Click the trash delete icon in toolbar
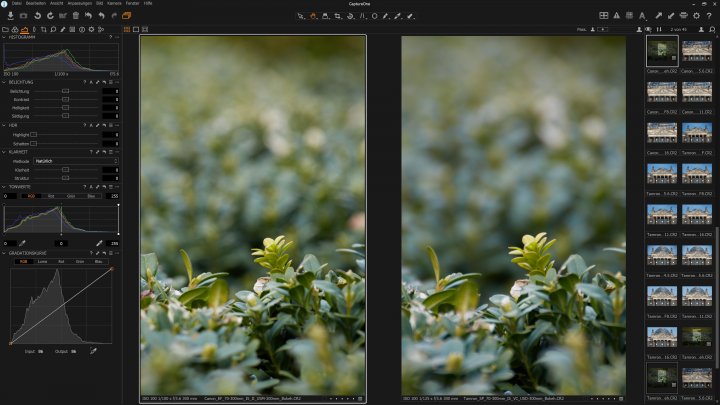This screenshot has height=405, width=720. [75, 16]
